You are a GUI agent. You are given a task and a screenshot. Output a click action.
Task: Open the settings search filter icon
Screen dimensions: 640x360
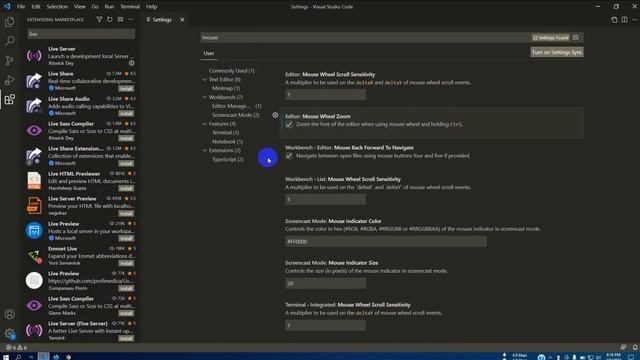click(x=576, y=38)
